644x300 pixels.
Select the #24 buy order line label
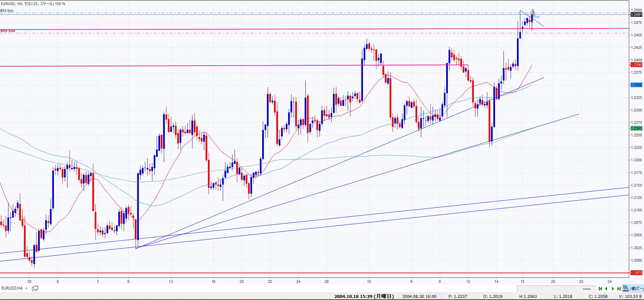coord(7,11)
